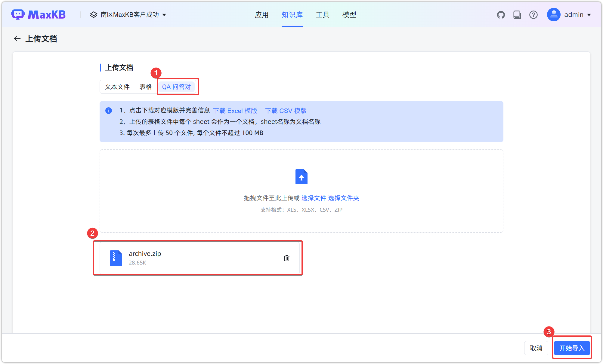Open the GitHub repository icon
The height and width of the screenshot is (364, 603).
point(501,15)
